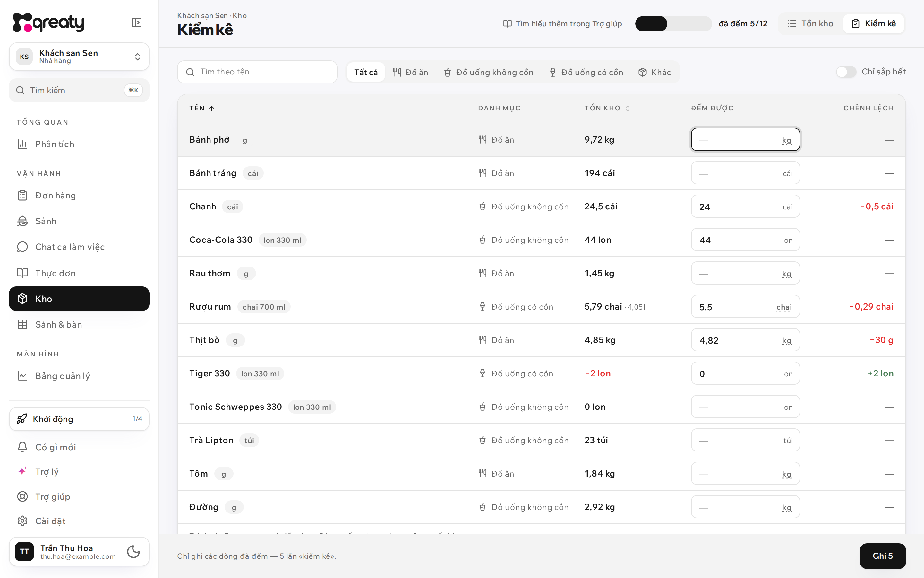Image resolution: width=924 pixels, height=578 pixels.
Task: Click Tiger 330 counted input
Action: [745, 373]
